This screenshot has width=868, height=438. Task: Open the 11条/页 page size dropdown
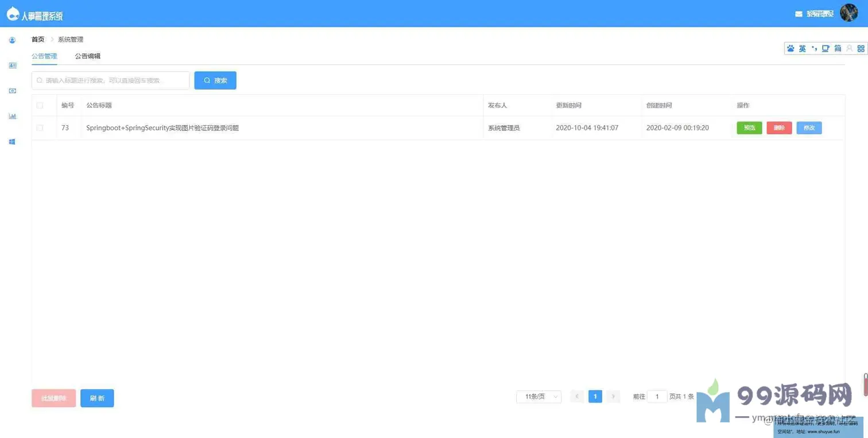pyautogui.click(x=538, y=397)
